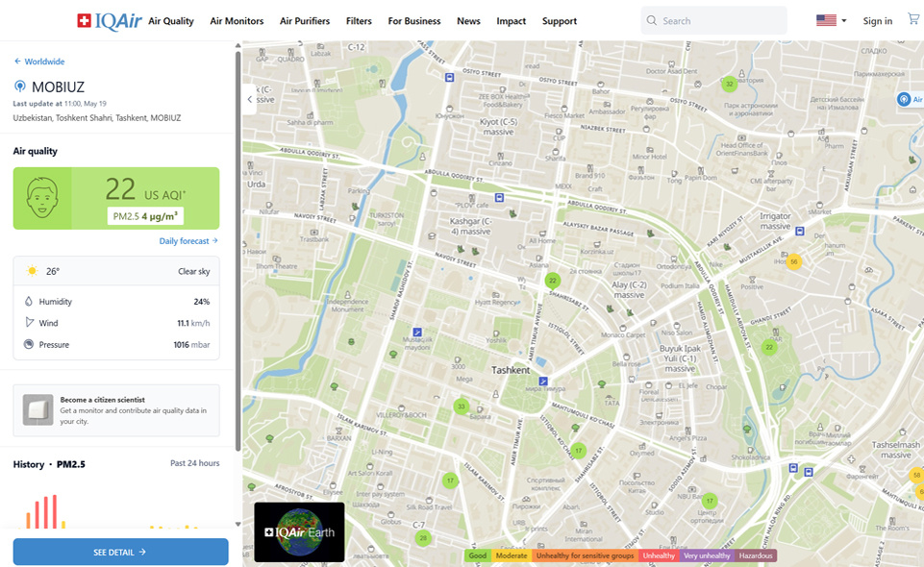Viewport: 924px width, 567px height.
Task: Click the wind direction icon
Action: pyautogui.click(x=29, y=322)
